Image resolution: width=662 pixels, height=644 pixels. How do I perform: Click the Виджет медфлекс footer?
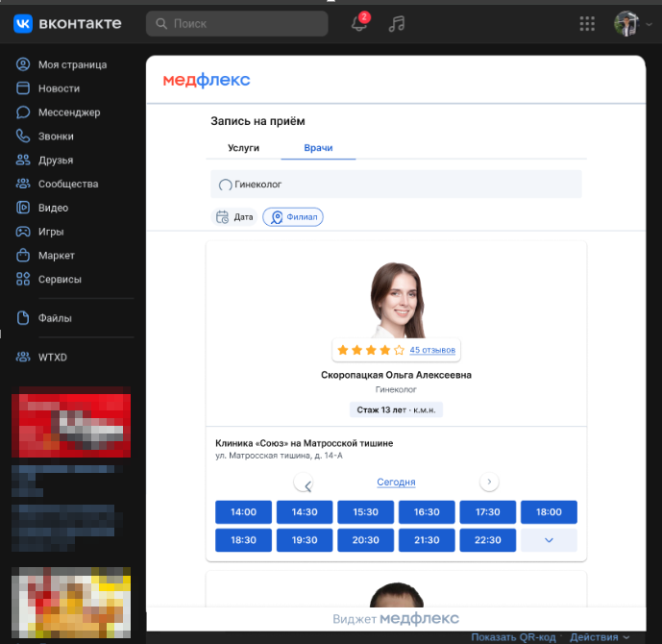coord(396,619)
